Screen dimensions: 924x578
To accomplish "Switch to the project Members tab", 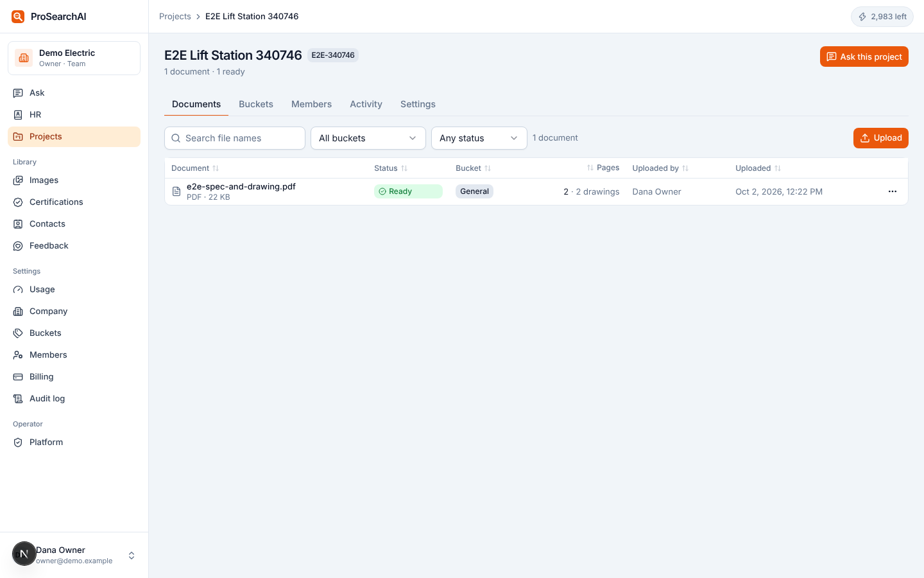I will pos(311,104).
